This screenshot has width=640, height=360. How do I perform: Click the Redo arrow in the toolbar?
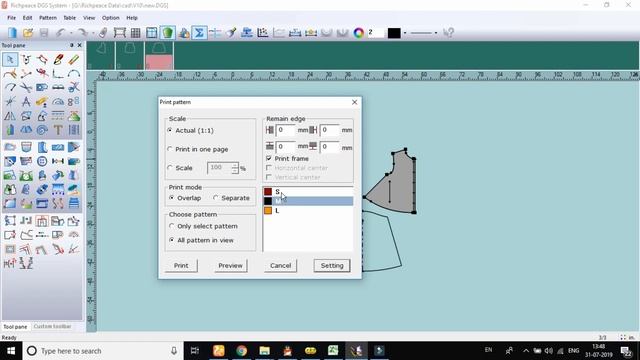click(x=82, y=33)
